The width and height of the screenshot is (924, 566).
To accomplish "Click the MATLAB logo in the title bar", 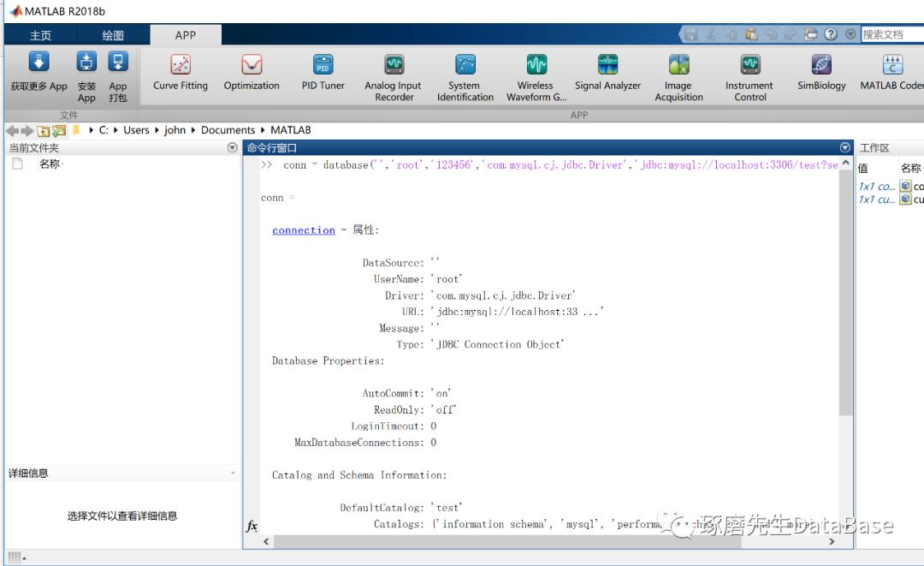I will pos(16,11).
